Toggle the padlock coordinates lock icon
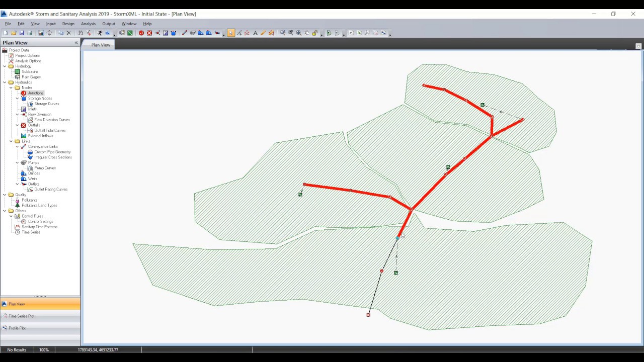 [315, 33]
